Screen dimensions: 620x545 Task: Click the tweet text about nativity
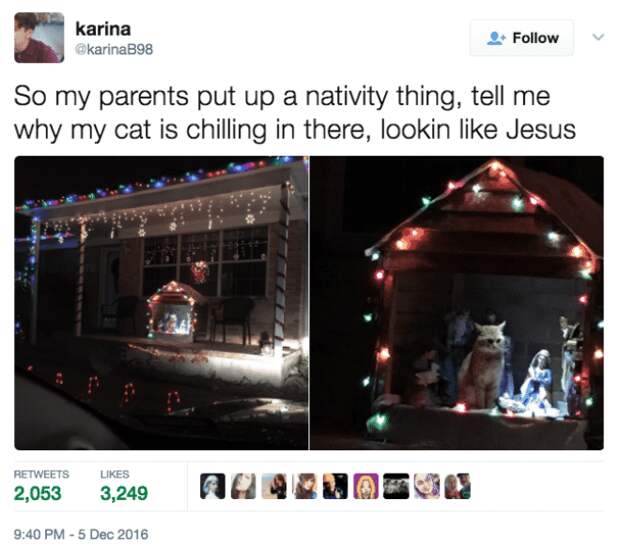[295, 113]
